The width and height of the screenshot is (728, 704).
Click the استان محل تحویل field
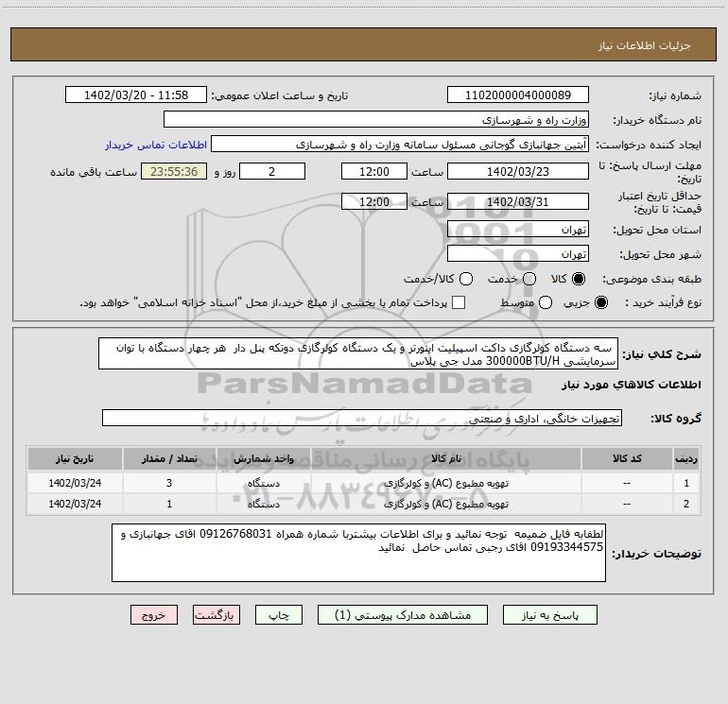click(518, 230)
